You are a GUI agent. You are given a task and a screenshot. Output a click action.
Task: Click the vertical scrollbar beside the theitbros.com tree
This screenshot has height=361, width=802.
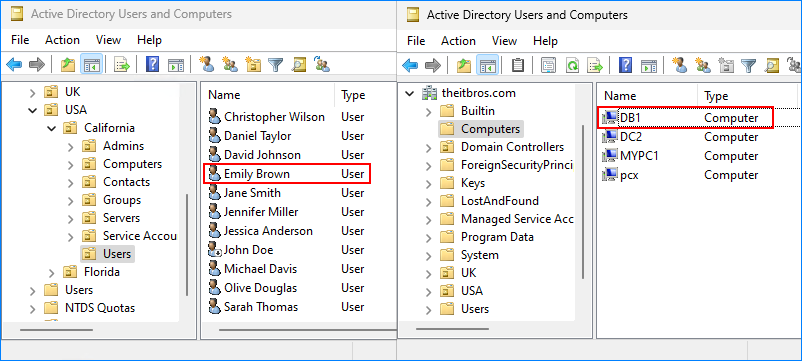click(583, 201)
